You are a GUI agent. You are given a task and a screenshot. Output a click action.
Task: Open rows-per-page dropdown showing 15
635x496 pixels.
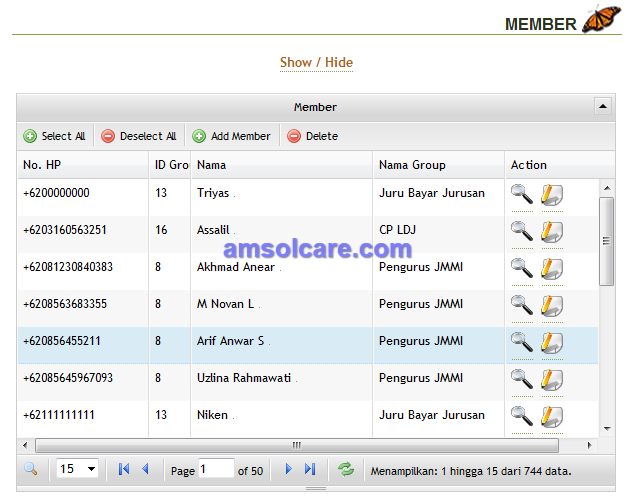77,469
